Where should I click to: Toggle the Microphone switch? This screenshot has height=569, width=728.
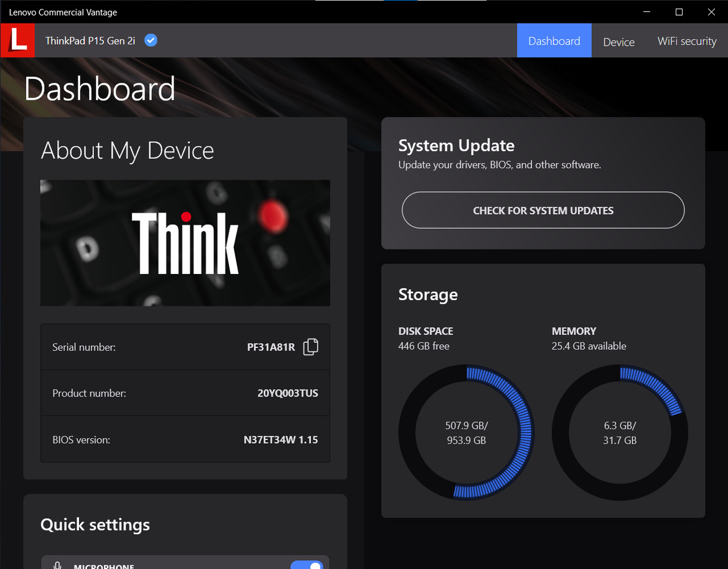(306, 565)
